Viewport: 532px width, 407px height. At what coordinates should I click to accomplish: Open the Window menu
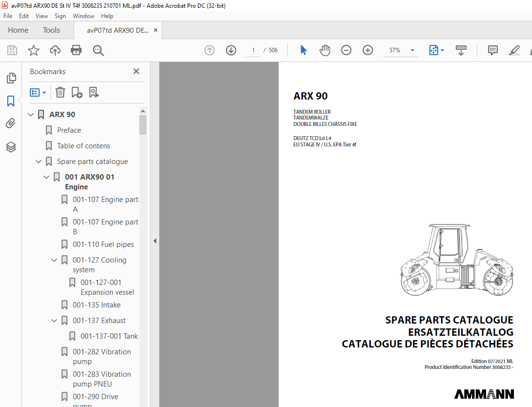84,16
